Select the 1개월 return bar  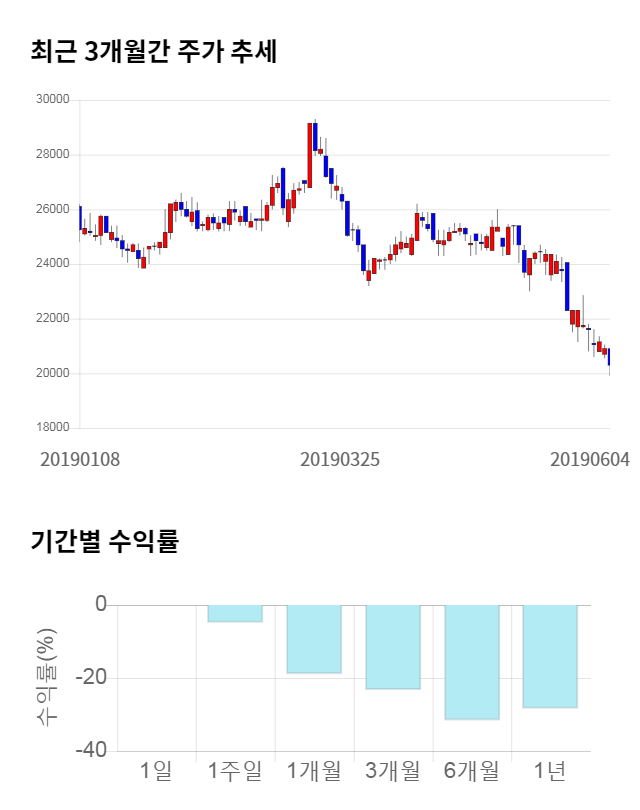(314, 639)
